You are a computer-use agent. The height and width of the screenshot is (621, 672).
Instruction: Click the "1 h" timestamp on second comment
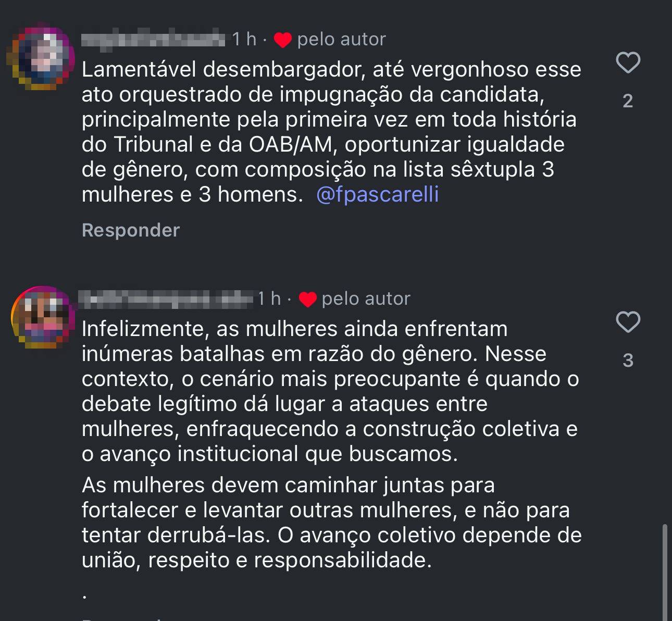click(269, 299)
